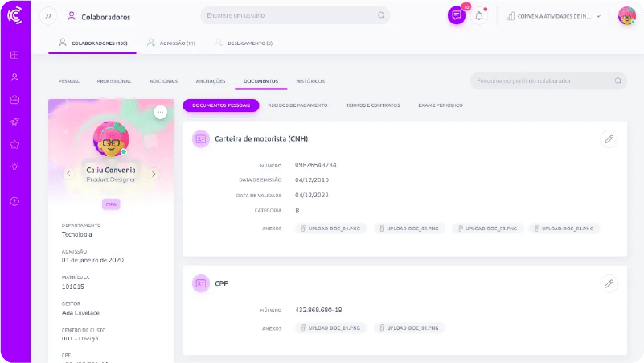Open the profile card three-dots menu
This screenshot has height=363, width=644.
click(x=160, y=113)
